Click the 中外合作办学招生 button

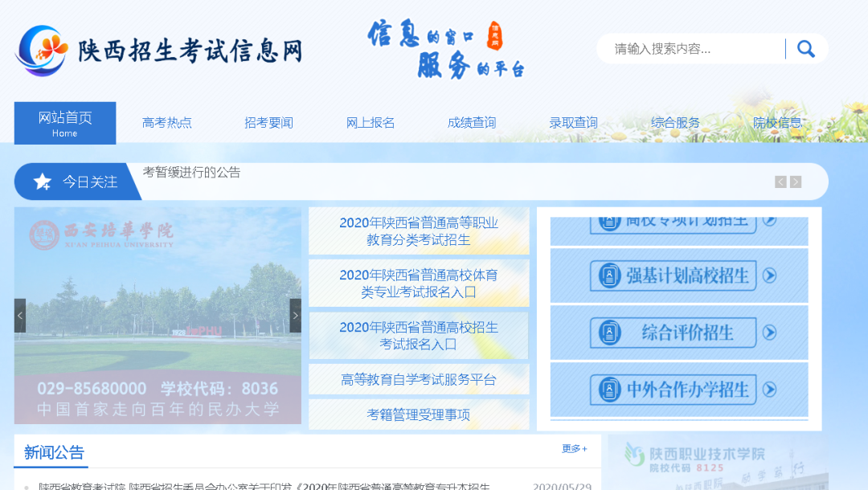pos(674,390)
